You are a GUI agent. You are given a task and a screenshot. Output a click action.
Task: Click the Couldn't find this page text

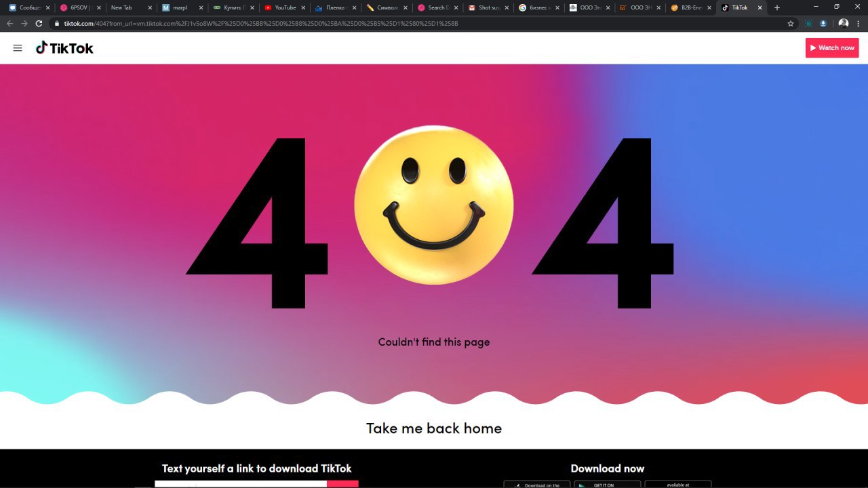pyautogui.click(x=434, y=342)
